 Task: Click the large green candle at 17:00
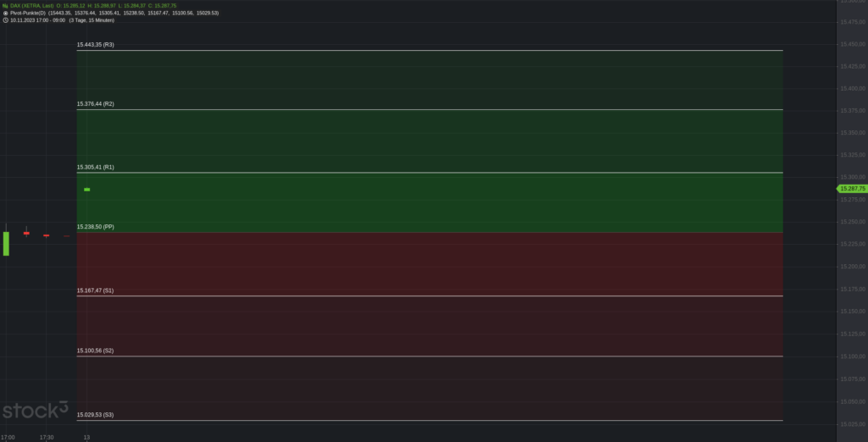point(6,243)
